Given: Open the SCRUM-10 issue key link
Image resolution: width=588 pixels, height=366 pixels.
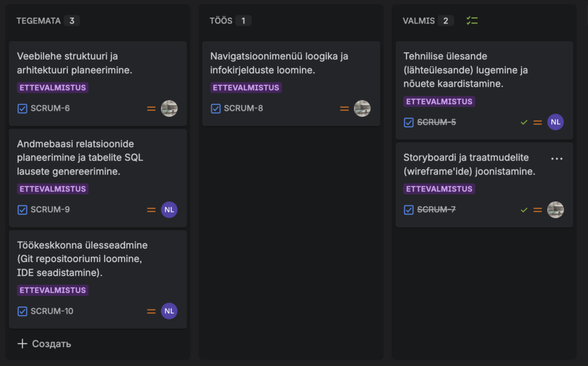Looking at the screenshot, I should coord(52,311).
